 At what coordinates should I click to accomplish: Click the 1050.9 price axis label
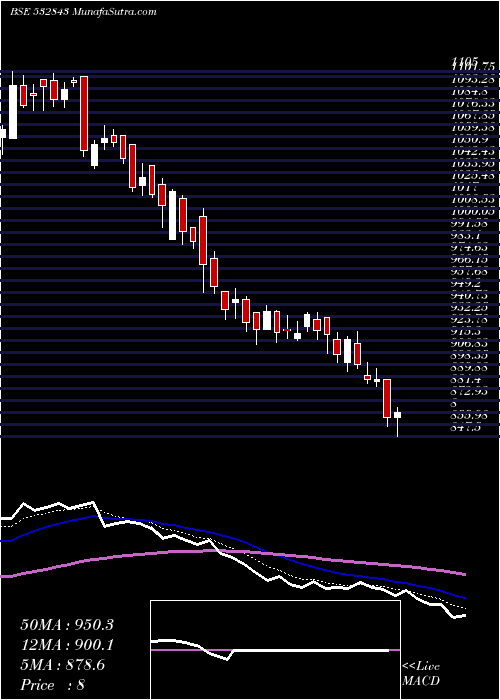467,140
